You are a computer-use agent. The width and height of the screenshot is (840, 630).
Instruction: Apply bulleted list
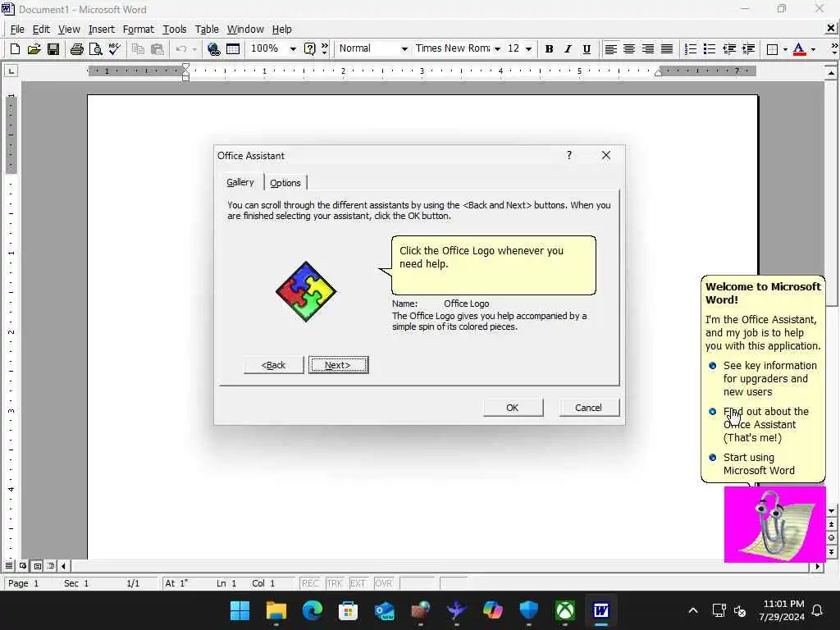[710, 49]
